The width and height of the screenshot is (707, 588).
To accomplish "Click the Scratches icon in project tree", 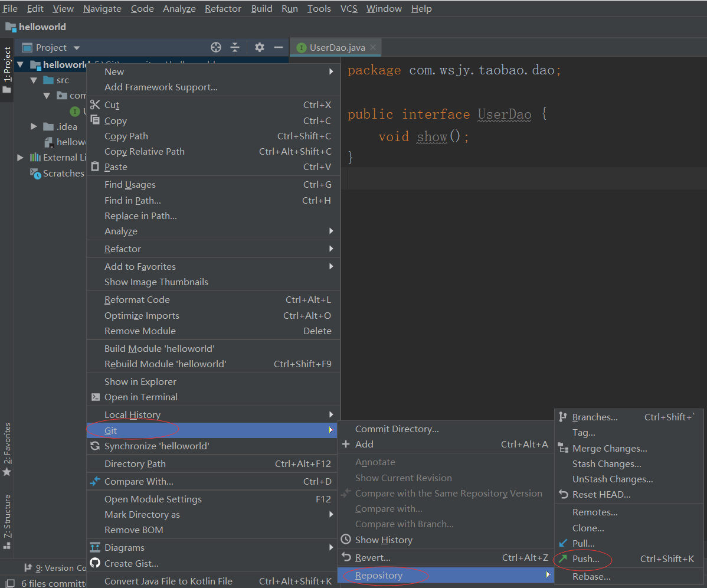I will (35, 173).
